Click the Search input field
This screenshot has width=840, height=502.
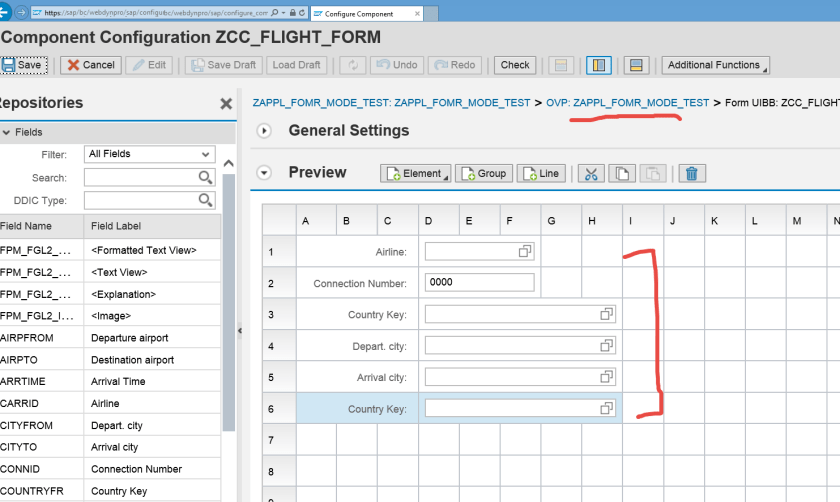(x=141, y=177)
